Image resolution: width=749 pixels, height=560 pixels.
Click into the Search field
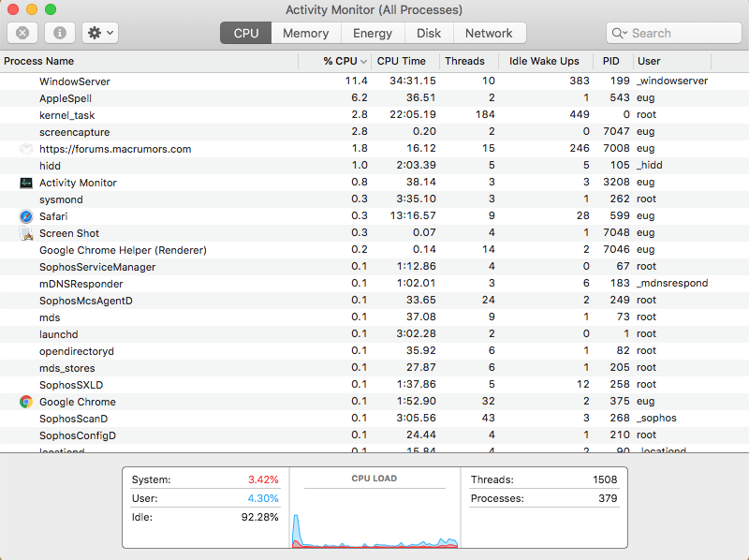(x=674, y=33)
